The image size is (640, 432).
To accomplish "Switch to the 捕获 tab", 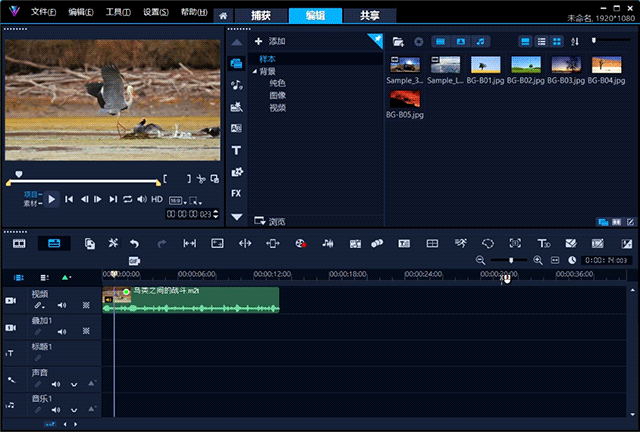I will [x=260, y=16].
